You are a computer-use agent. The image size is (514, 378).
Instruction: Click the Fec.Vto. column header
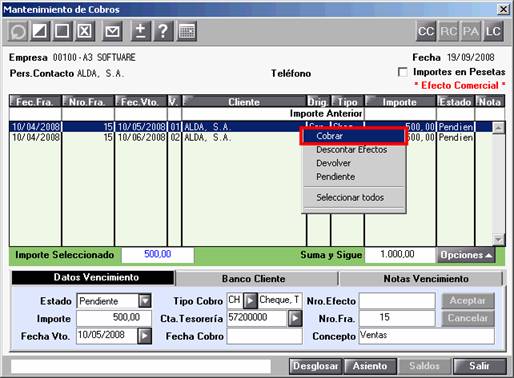click(141, 101)
